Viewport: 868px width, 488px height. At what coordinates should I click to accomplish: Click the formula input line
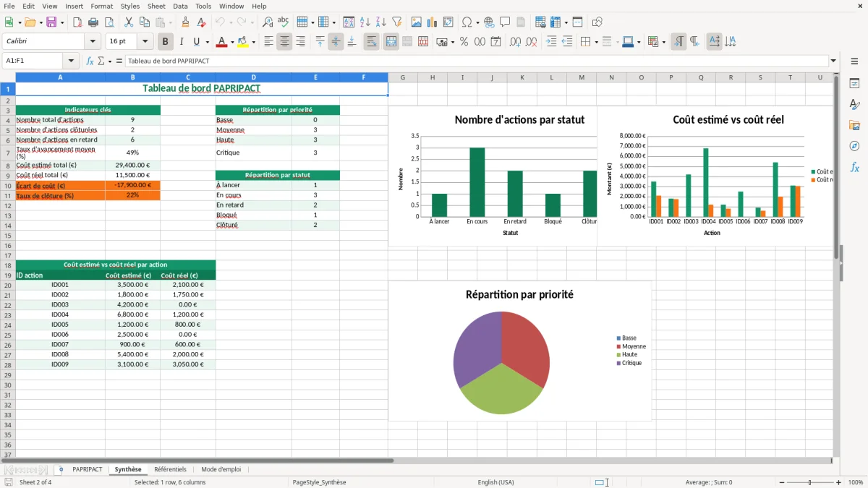[476, 61]
